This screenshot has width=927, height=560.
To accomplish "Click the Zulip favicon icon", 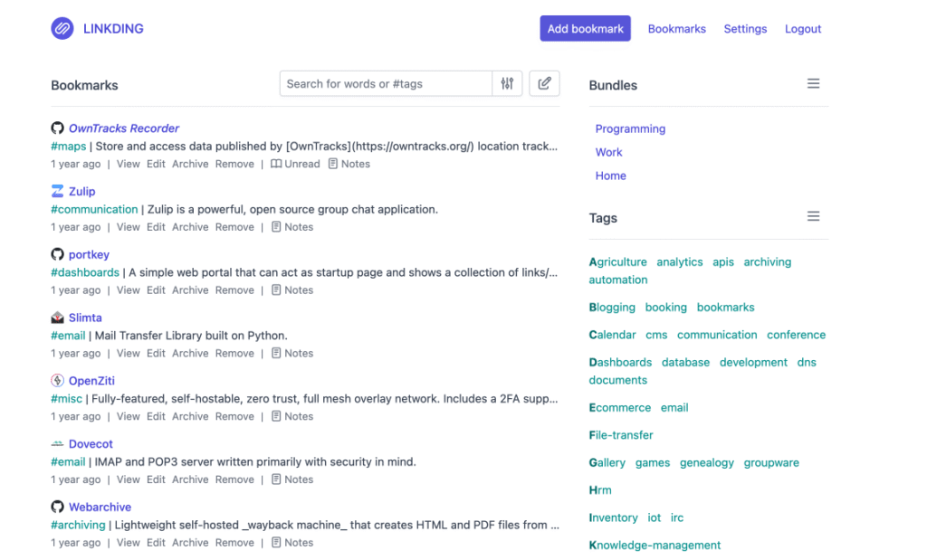I will 58,192.
